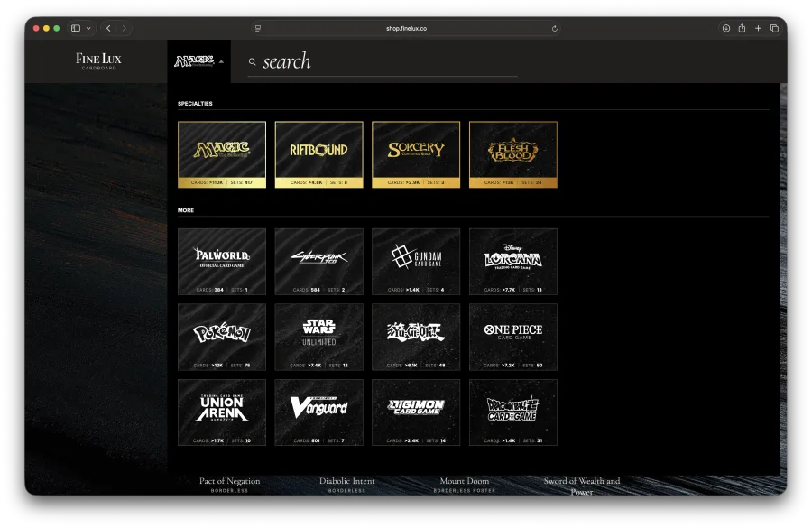Image resolution: width=812 pixels, height=528 pixels.
Task: Expand the sidebar tab group chevron
Action: click(x=88, y=29)
